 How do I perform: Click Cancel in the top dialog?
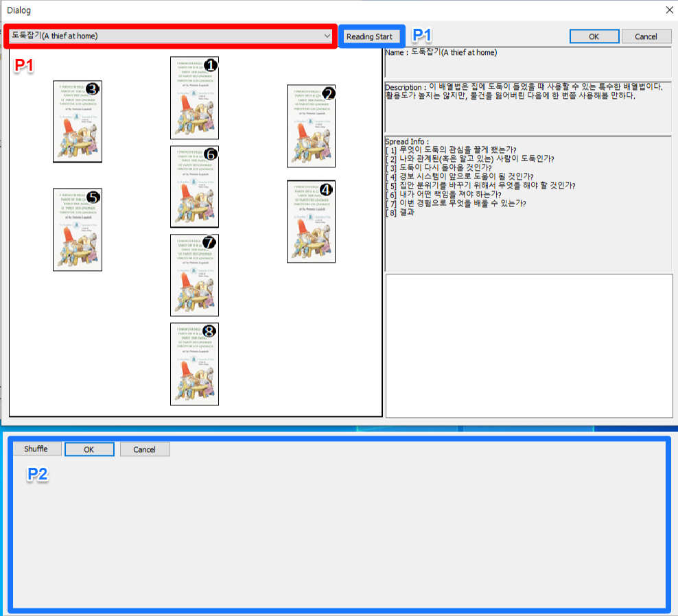(646, 37)
